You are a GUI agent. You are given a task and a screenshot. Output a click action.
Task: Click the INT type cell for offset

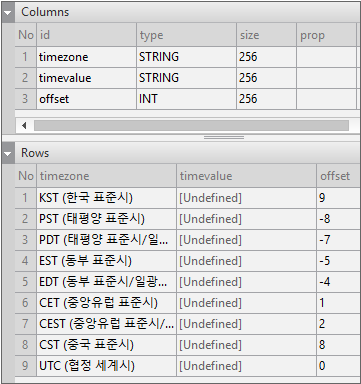(186, 99)
